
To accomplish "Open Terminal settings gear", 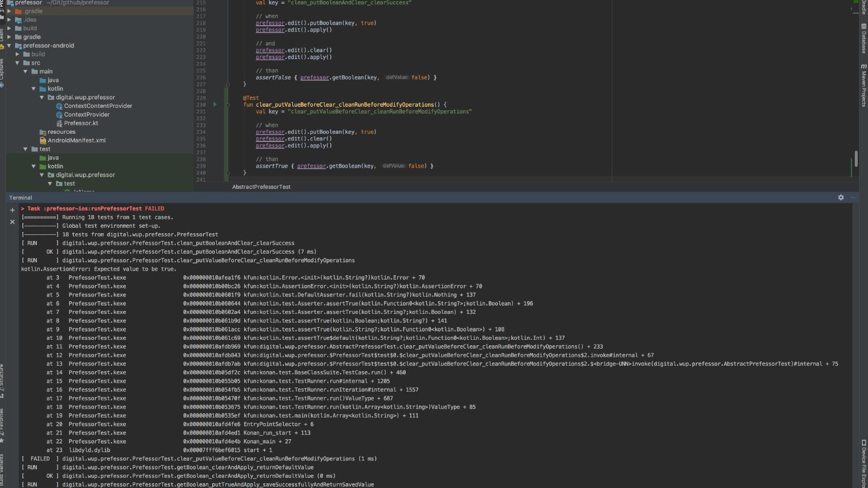I will [x=841, y=198].
